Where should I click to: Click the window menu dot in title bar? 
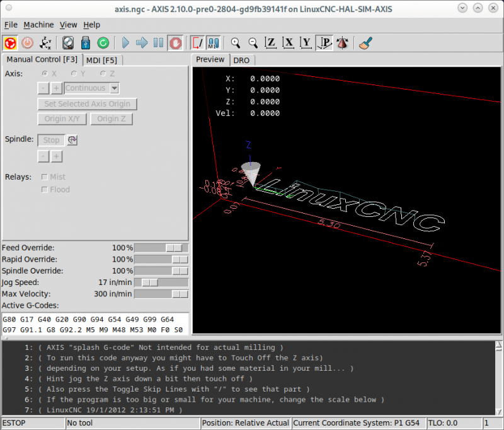tap(9, 8)
